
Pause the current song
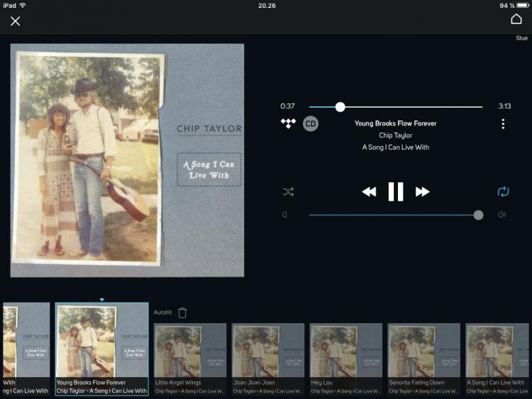point(396,191)
